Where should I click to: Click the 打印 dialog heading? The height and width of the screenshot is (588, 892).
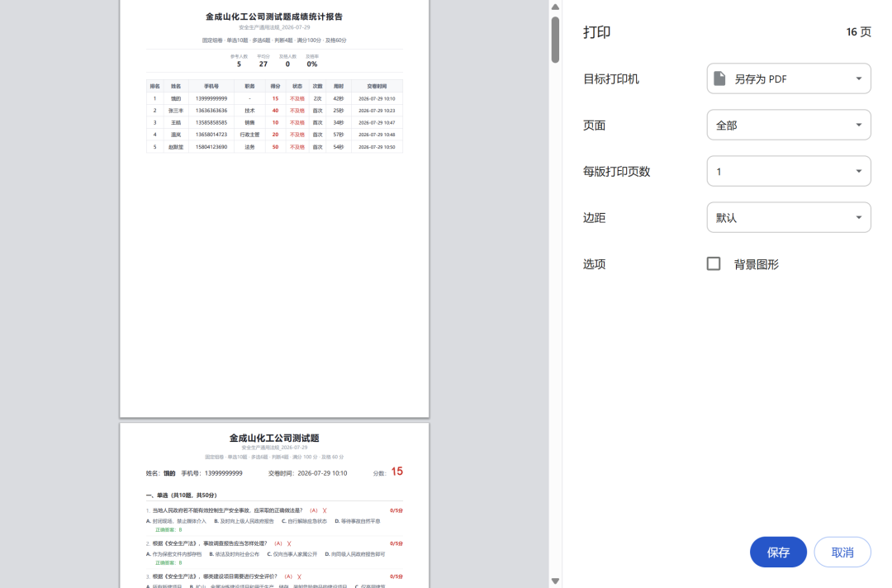[x=597, y=32]
